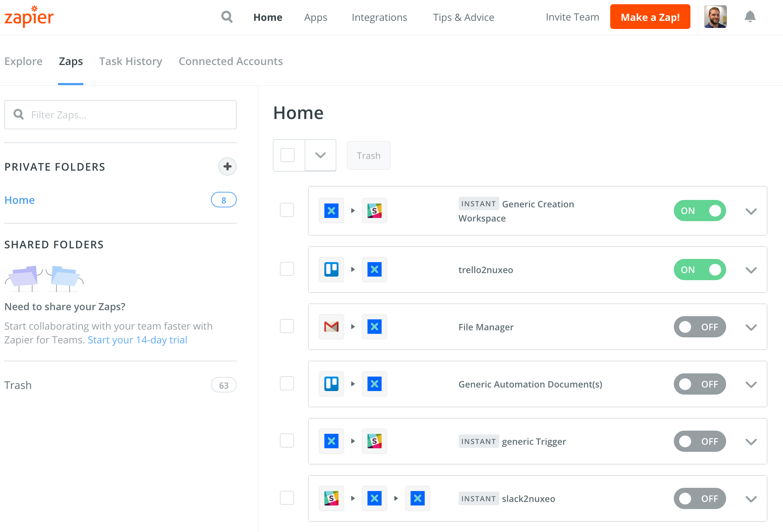Click the Gmail icon in File Manager zap

pyautogui.click(x=331, y=326)
